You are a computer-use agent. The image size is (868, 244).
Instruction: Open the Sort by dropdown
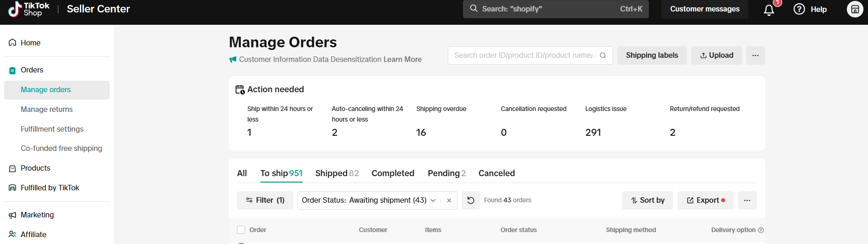point(648,200)
